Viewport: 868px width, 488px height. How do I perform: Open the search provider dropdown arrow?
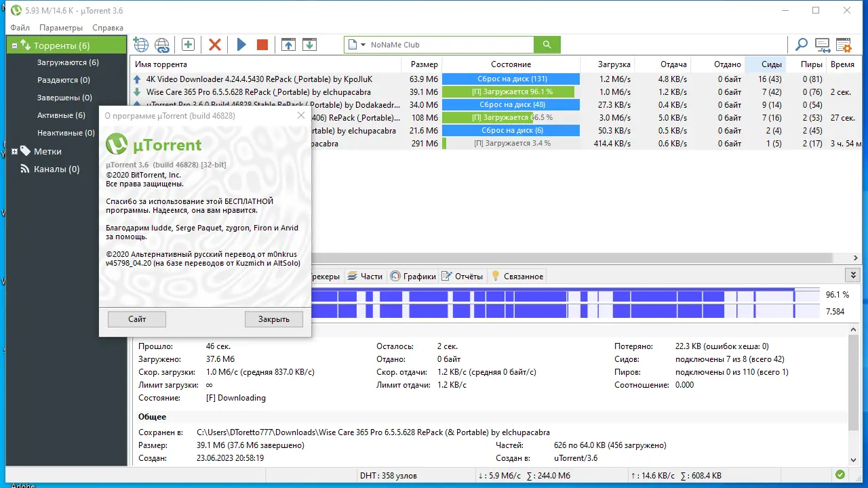(363, 45)
